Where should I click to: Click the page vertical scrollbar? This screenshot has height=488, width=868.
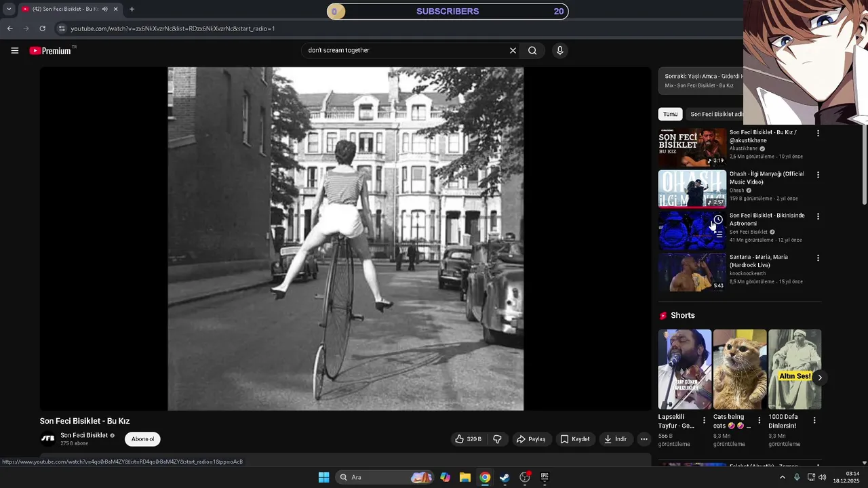(x=864, y=163)
